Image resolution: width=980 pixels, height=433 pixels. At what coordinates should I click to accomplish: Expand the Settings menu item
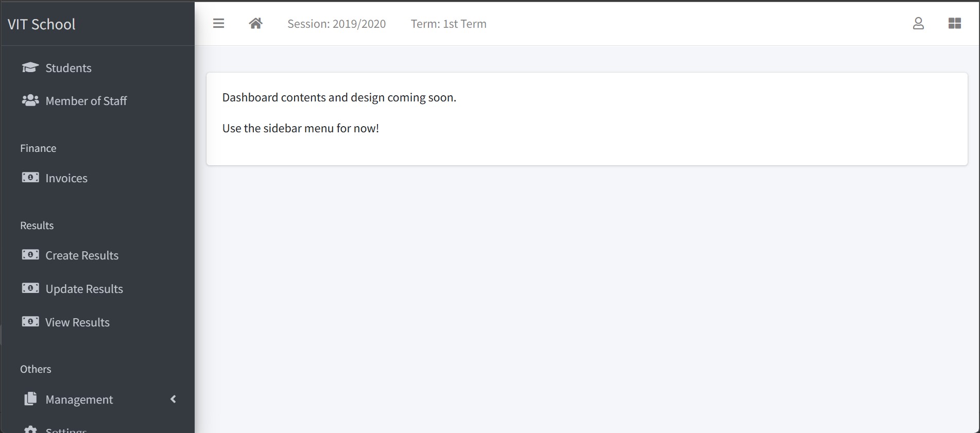[x=65, y=429]
